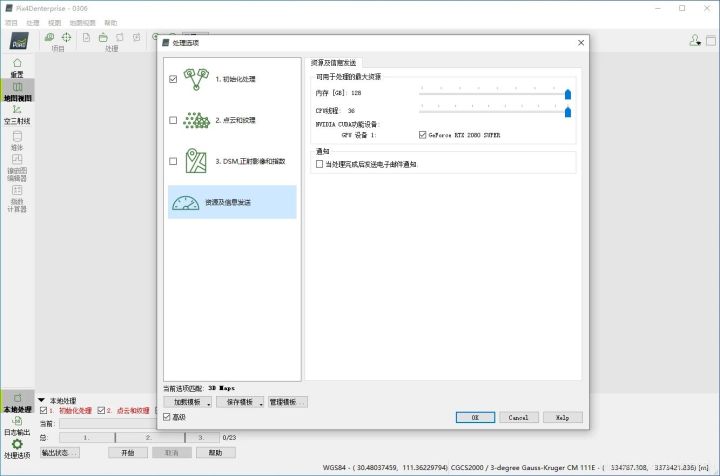Enable step 2 点云和纹理 checkbox in dialog
The width and height of the screenshot is (720, 476).
coord(173,120)
